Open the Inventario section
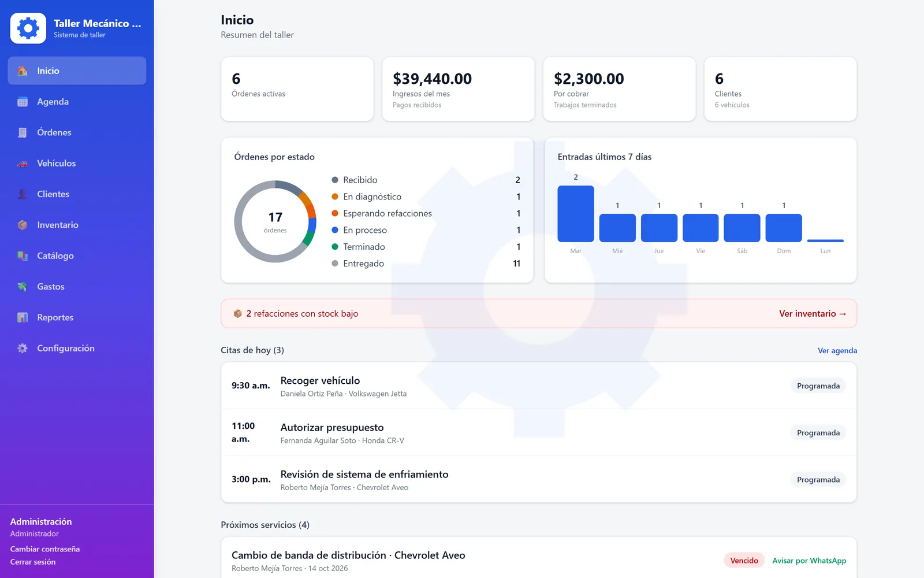The width and height of the screenshot is (924, 578). [77, 225]
